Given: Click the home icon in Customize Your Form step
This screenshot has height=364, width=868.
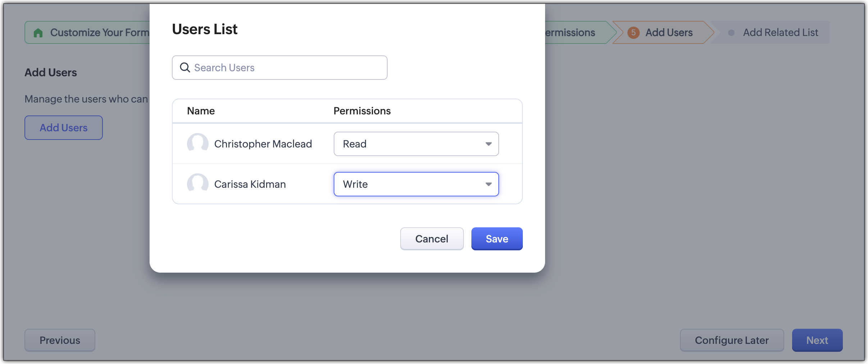Looking at the screenshot, I should coord(38,33).
